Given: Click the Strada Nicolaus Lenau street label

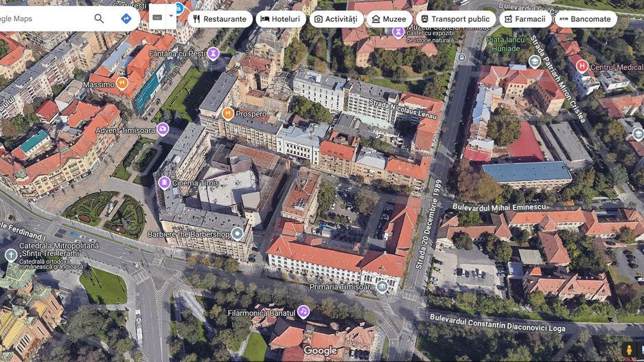Looking at the screenshot, I should tap(403, 109).
